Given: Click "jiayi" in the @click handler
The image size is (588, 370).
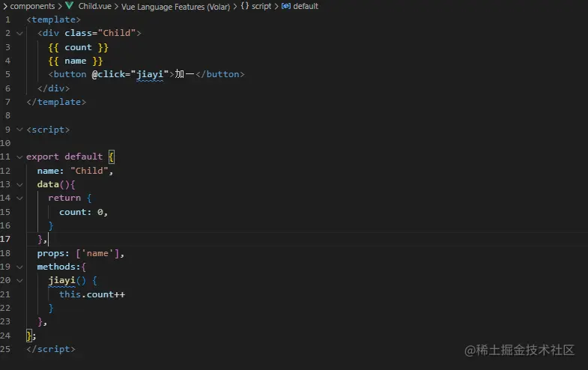Looking at the screenshot, I should [x=150, y=74].
